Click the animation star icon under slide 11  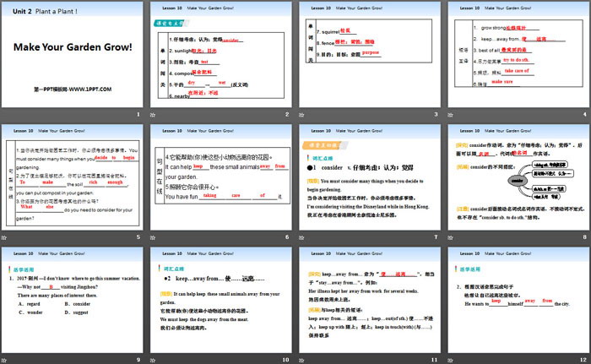(x=300, y=359)
